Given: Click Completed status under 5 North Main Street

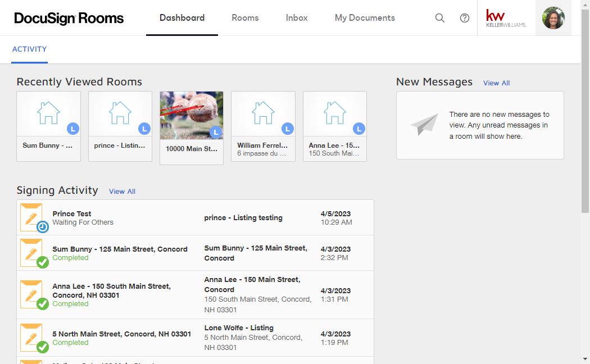Looking at the screenshot, I should pos(70,343).
